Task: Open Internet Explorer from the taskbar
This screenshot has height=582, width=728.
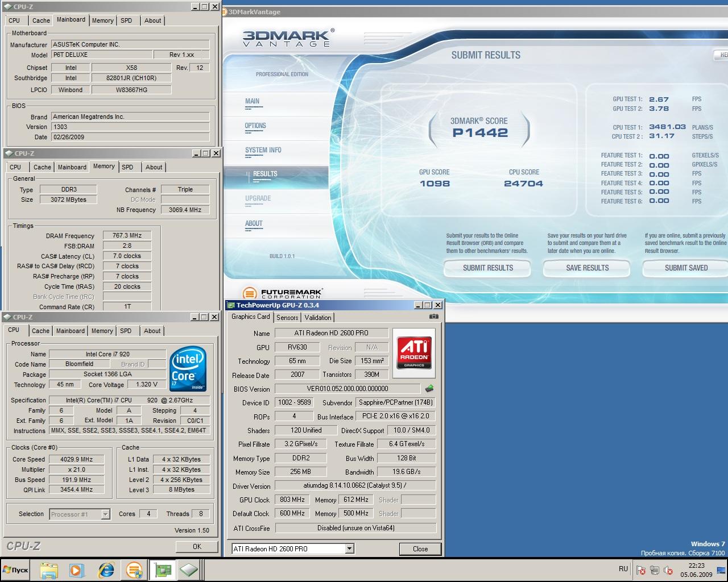Action: point(106,570)
